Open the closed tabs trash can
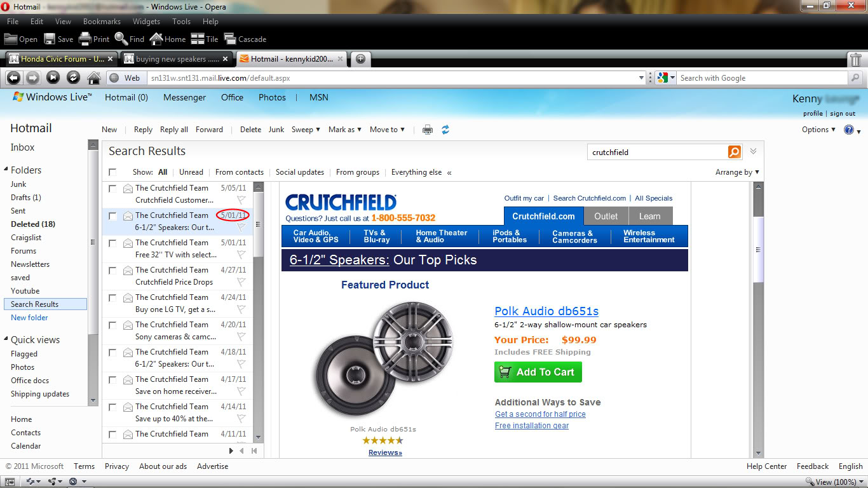This screenshot has height=488, width=868. 856,59
